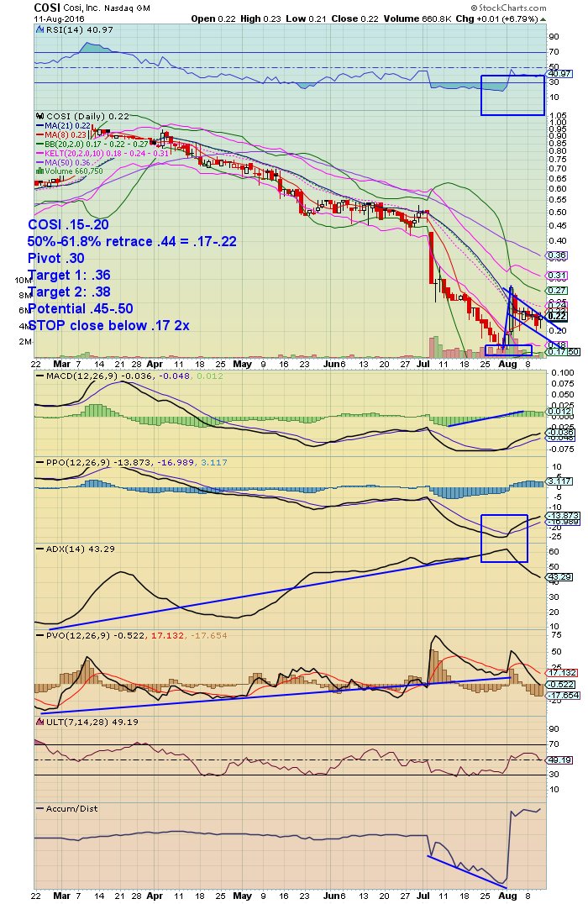Click the 0.27 price tag on right axis
The width and height of the screenshot is (588, 904).
click(x=557, y=291)
